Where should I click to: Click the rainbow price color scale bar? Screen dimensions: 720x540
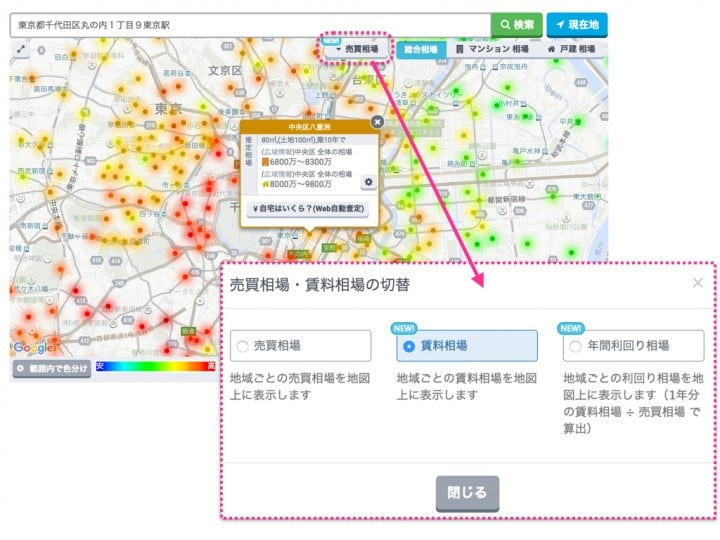pyautogui.click(x=155, y=367)
